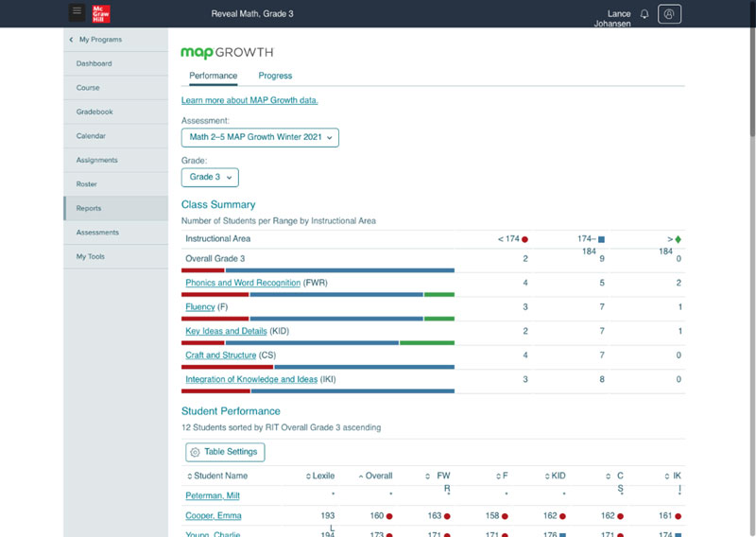This screenshot has height=537, width=756.
Task: Sort table by F column
Action: click(x=502, y=476)
